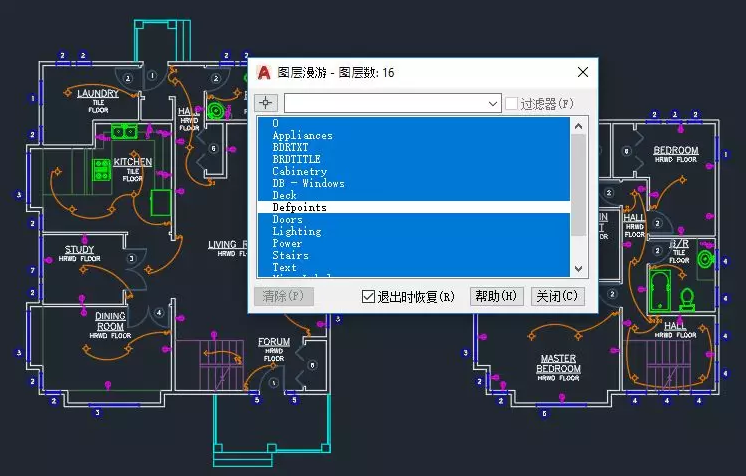Viewport: 746px width, 476px height.
Task: Select the Text layer
Action: pos(413,267)
